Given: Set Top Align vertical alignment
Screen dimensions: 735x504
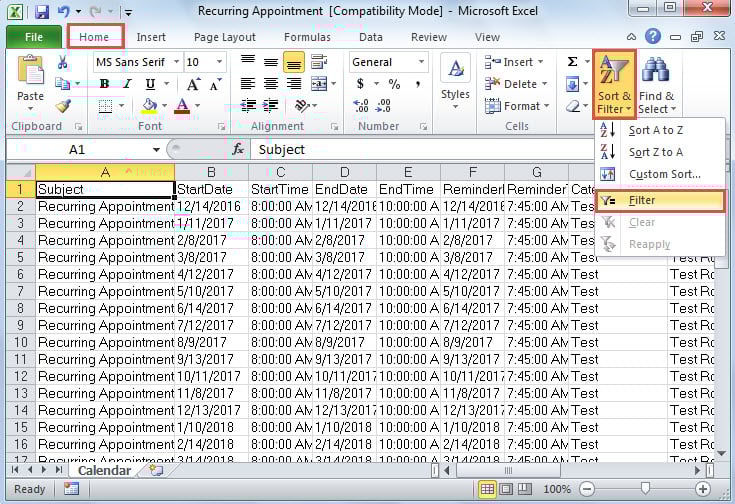Looking at the screenshot, I should tap(248, 62).
